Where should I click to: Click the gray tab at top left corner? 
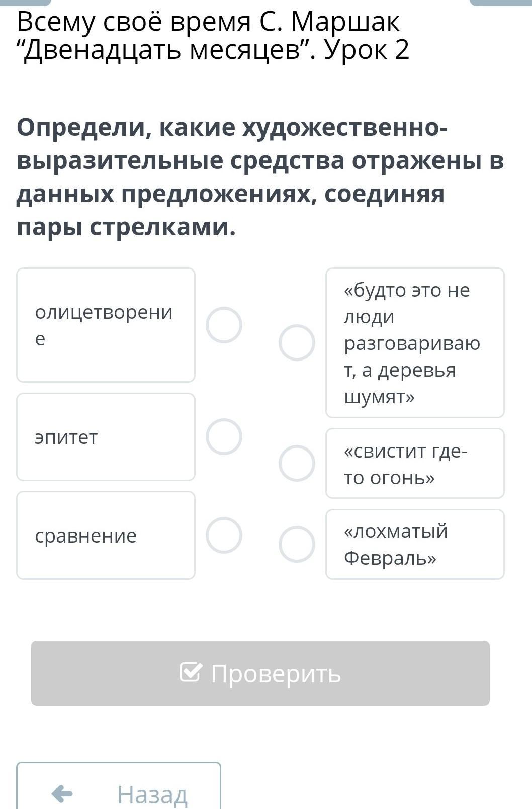click(x=25, y=3)
